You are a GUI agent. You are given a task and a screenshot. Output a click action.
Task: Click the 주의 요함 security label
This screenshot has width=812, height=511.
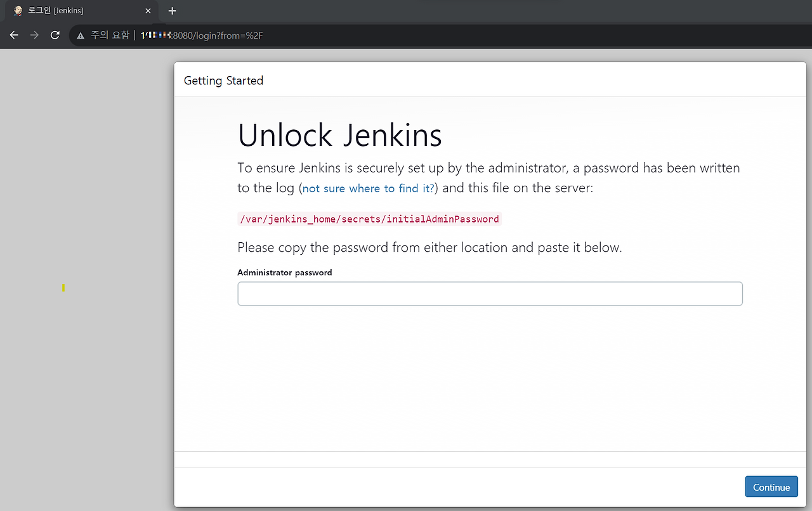tap(110, 36)
